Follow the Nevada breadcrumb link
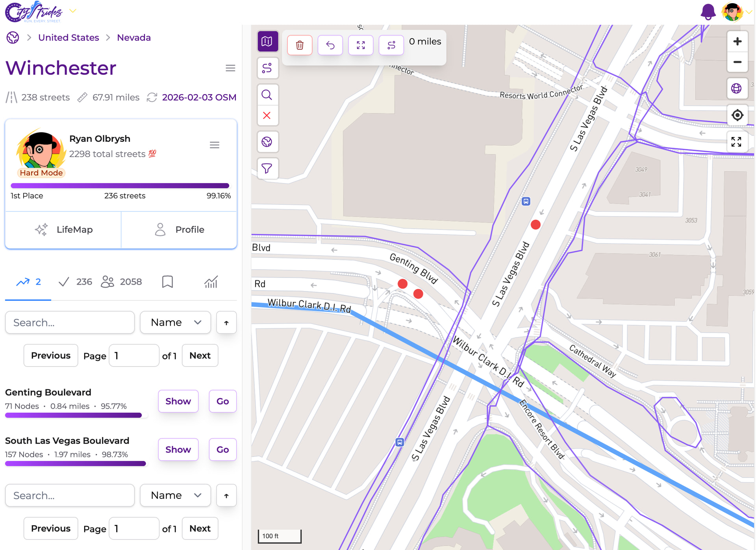This screenshot has height=550, width=756. pyautogui.click(x=134, y=38)
